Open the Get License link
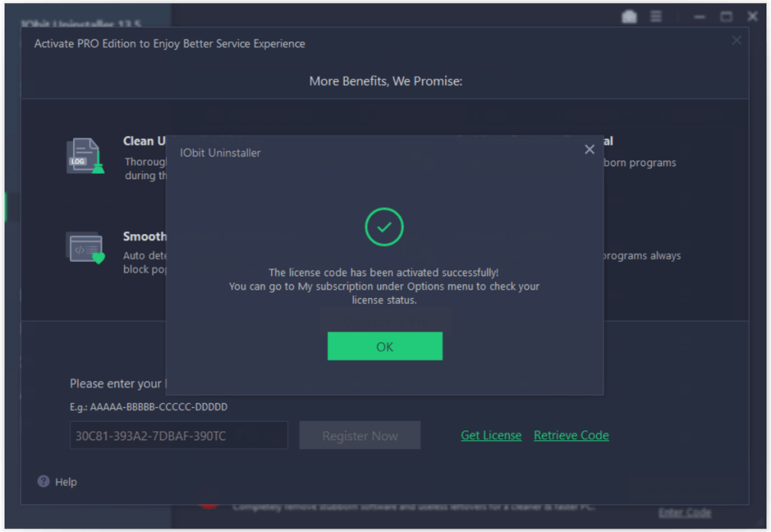The width and height of the screenshot is (771, 532). (491, 436)
